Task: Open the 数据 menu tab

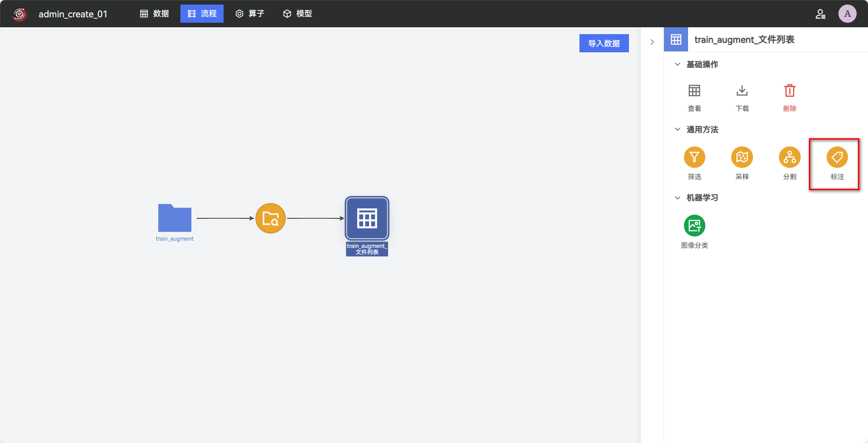Action: pos(155,14)
